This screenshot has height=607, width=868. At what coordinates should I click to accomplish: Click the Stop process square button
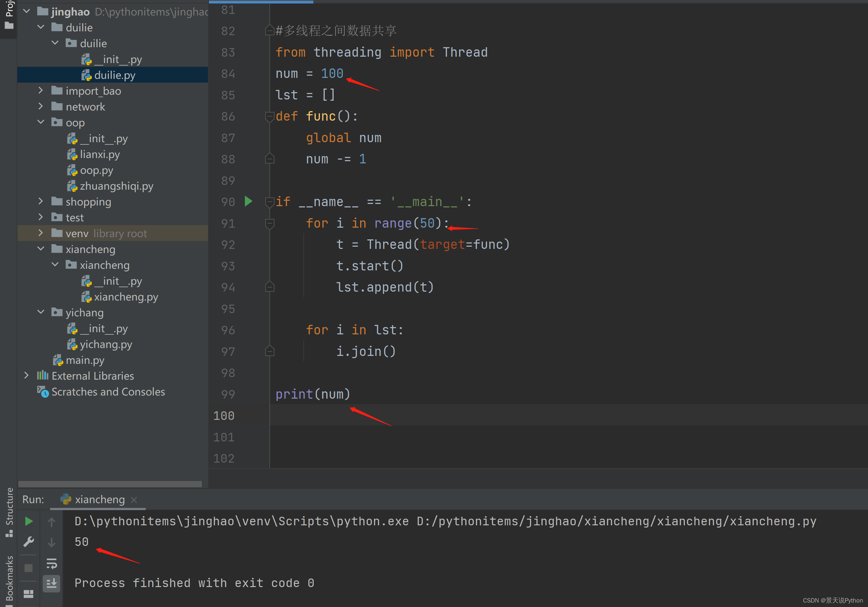(28, 568)
